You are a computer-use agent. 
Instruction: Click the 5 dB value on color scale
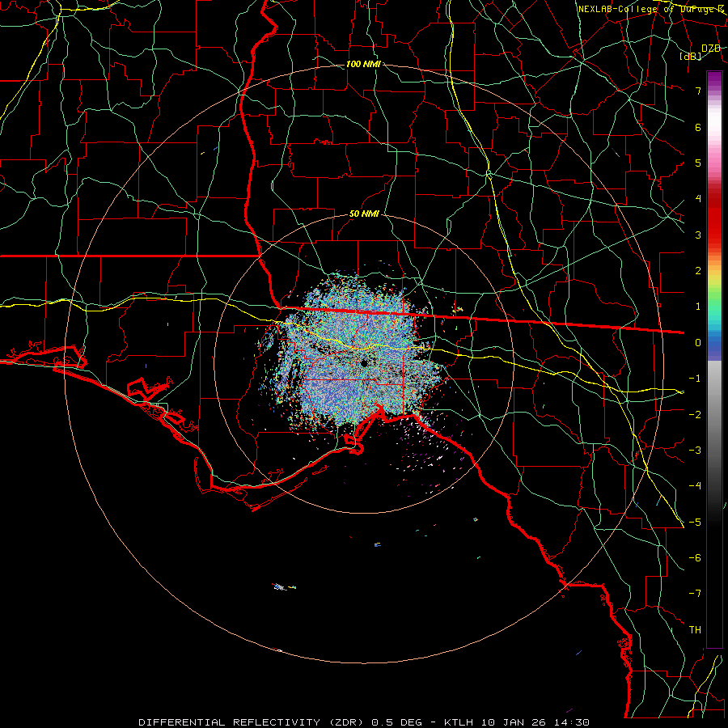point(698,163)
